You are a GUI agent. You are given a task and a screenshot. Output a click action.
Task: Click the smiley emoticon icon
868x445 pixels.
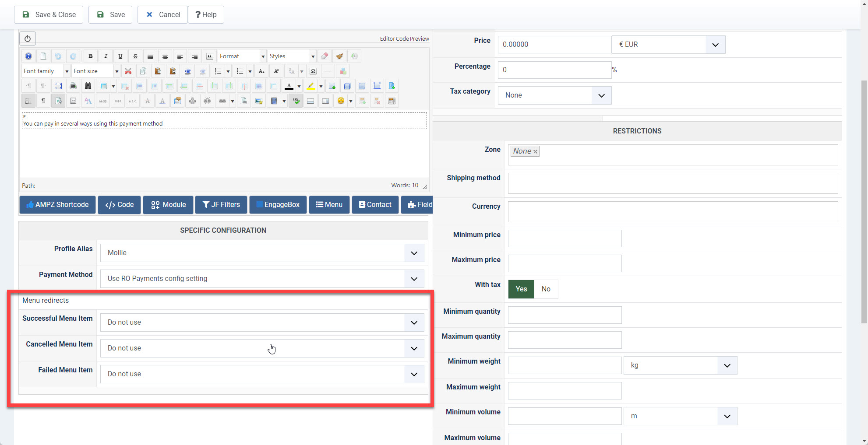(341, 101)
